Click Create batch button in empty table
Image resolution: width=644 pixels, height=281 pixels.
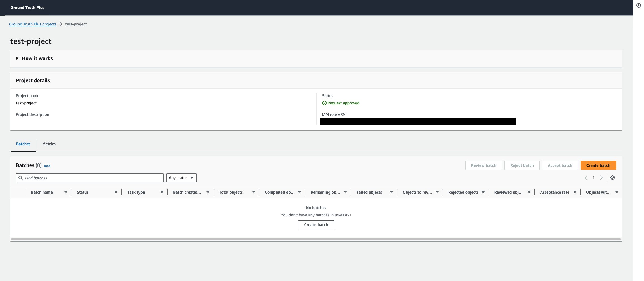(316, 225)
